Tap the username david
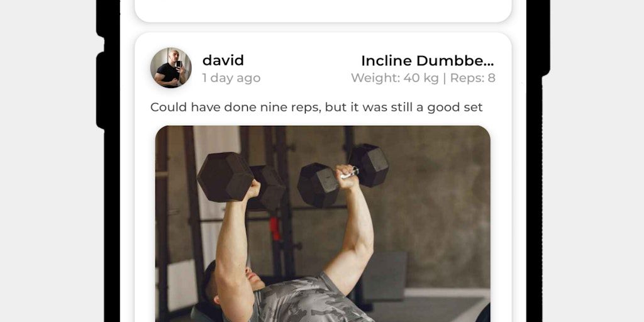 click(223, 60)
